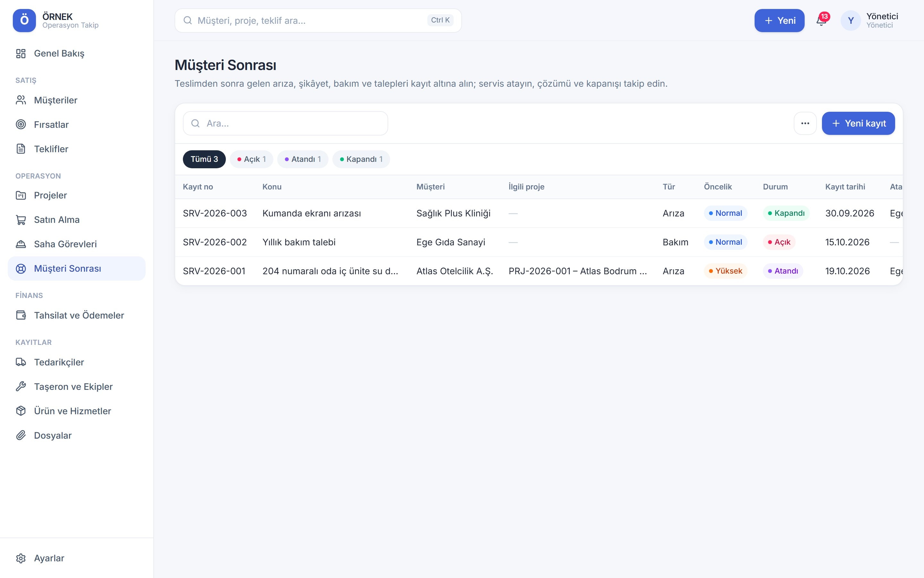Click the Yüksek priority badge
Screen dimensions: 924x578
coord(725,271)
